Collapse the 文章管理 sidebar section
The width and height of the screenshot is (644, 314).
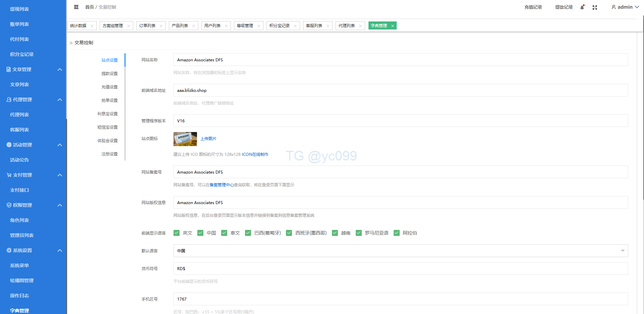60,69
